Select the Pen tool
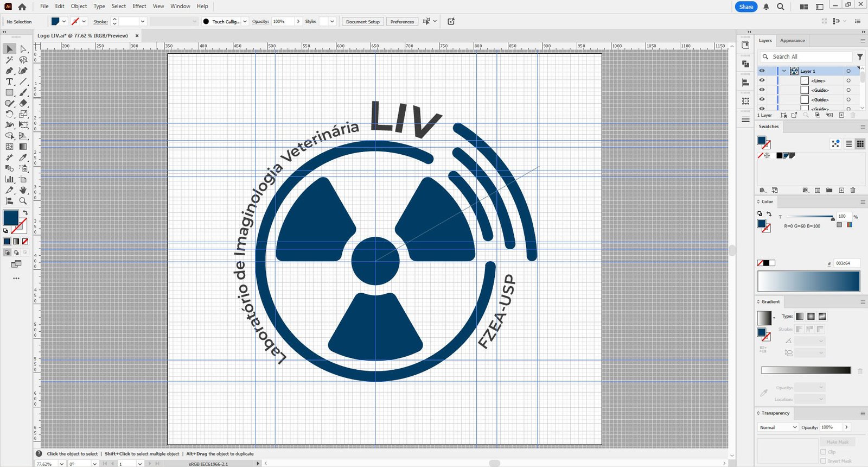The width and height of the screenshot is (868, 467). (9, 71)
